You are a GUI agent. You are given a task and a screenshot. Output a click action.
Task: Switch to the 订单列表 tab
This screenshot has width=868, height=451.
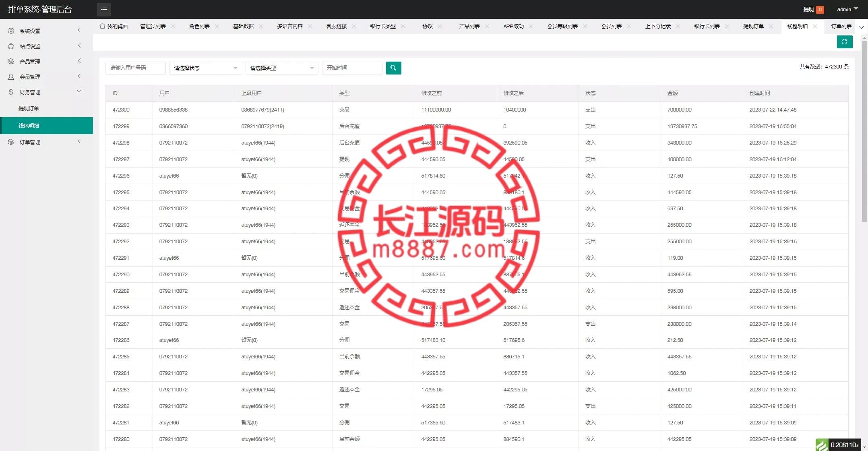coord(841,26)
